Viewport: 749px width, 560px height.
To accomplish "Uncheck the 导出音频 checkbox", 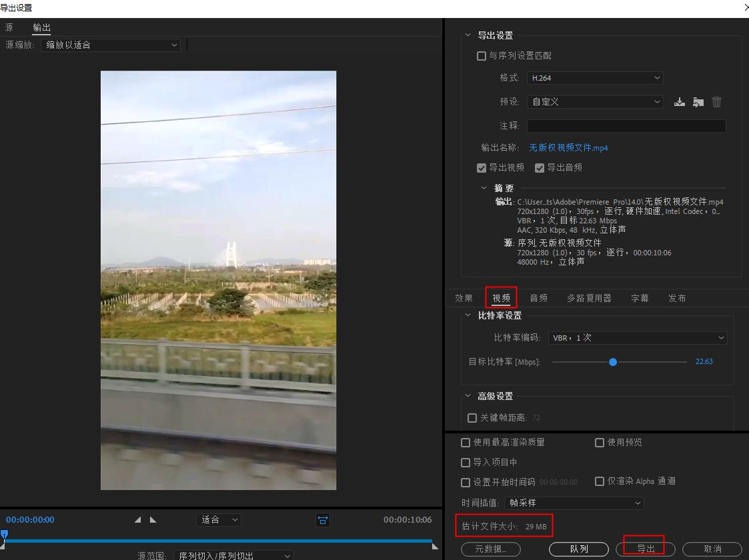I will coord(540,168).
